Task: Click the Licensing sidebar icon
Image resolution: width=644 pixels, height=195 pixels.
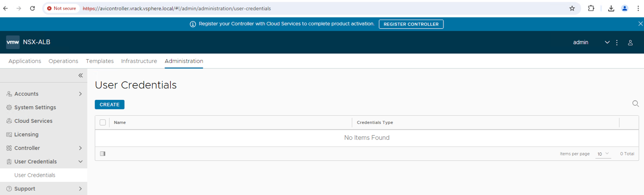Action: [9, 135]
